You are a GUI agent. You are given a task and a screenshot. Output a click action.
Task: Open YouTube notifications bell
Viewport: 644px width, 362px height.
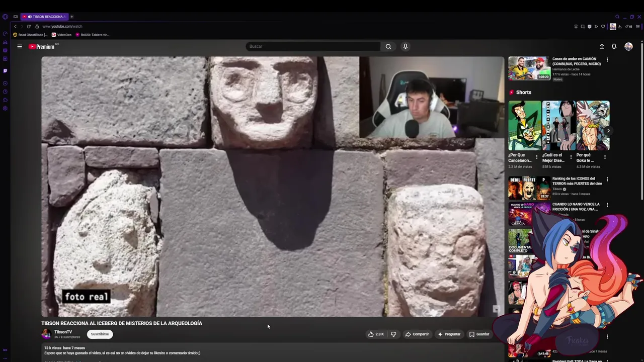pos(614,46)
